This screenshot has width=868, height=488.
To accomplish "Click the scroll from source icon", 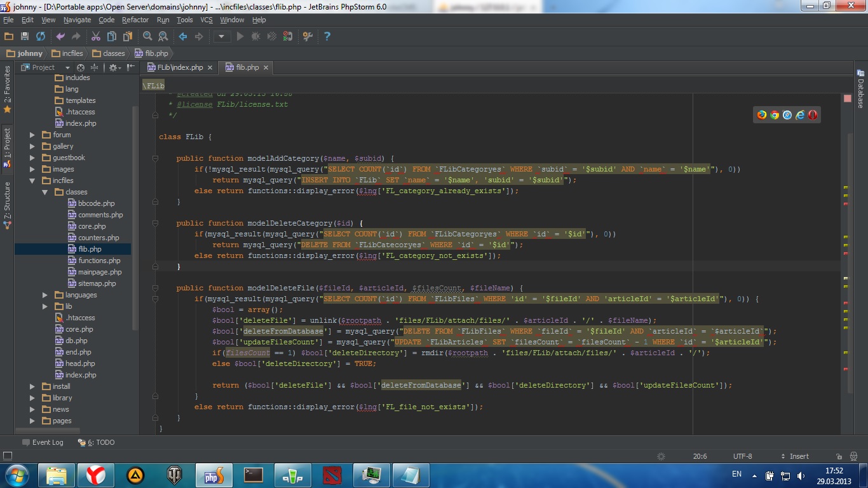I will click(81, 67).
